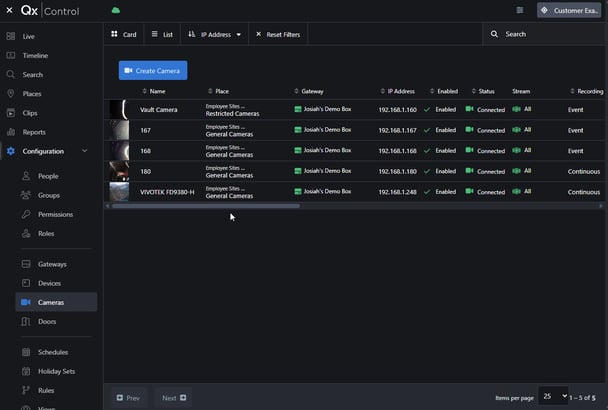Sort by Name column
The image size is (608, 410).
pyautogui.click(x=154, y=91)
